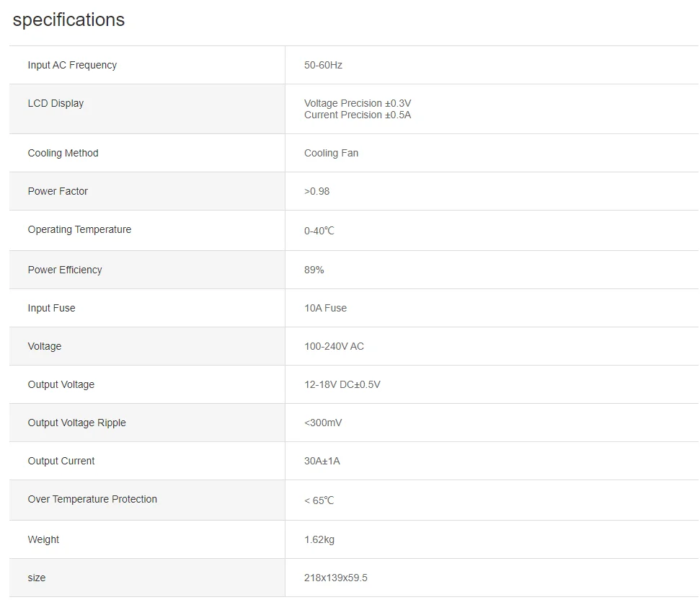The width and height of the screenshot is (700, 605).
Task: Click the Cooling Fan value
Action: tap(331, 153)
